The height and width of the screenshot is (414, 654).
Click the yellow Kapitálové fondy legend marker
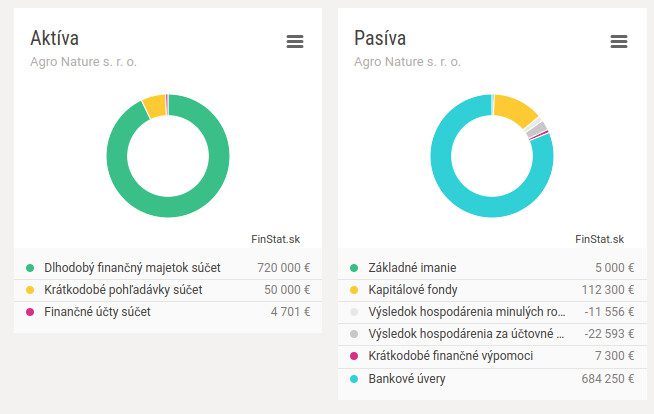354,290
